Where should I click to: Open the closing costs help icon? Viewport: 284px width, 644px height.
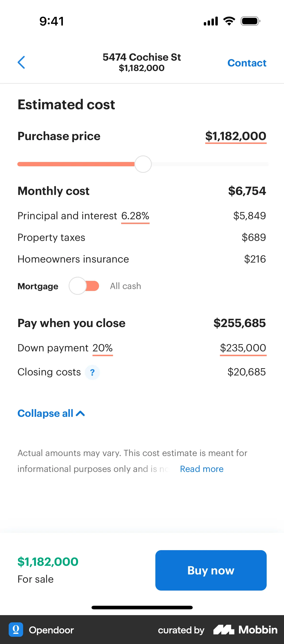(x=92, y=373)
